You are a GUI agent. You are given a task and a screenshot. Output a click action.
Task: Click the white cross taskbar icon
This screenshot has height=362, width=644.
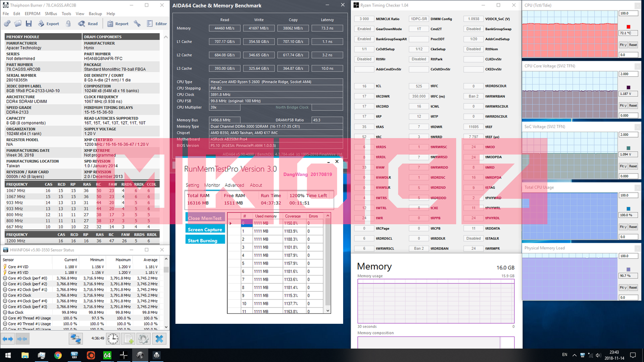click(x=123, y=355)
